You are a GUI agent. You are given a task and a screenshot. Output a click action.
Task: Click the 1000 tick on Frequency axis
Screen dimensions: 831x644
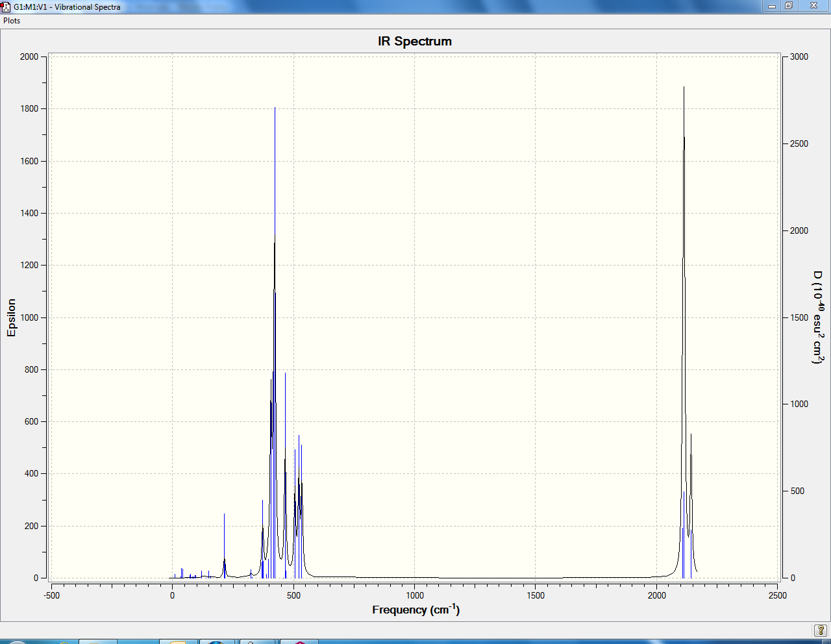415,595
